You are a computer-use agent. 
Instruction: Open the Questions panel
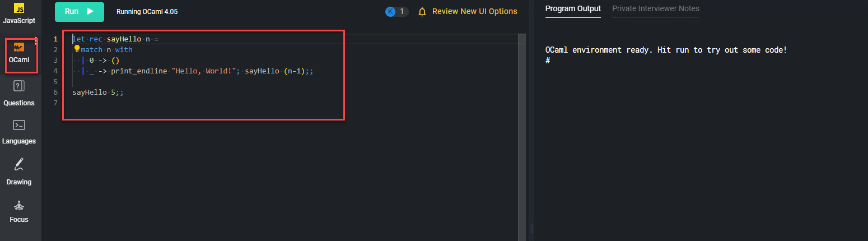[x=18, y=92]
